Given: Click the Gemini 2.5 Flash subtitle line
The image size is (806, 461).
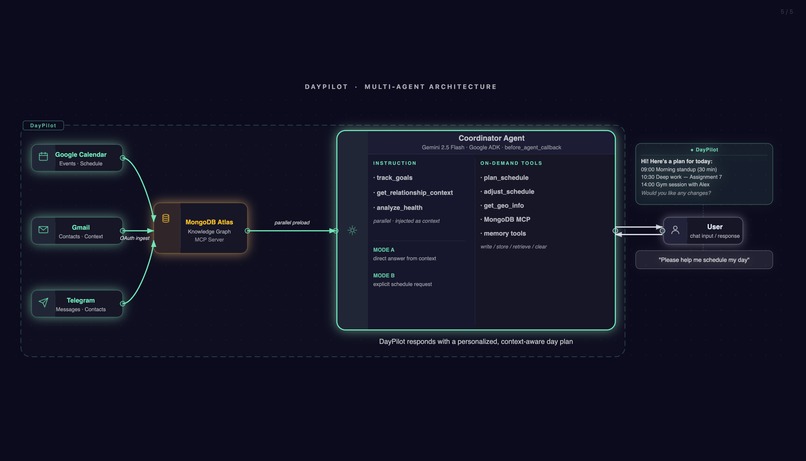Looking at the screenshot, I should (x=491, y=147).
